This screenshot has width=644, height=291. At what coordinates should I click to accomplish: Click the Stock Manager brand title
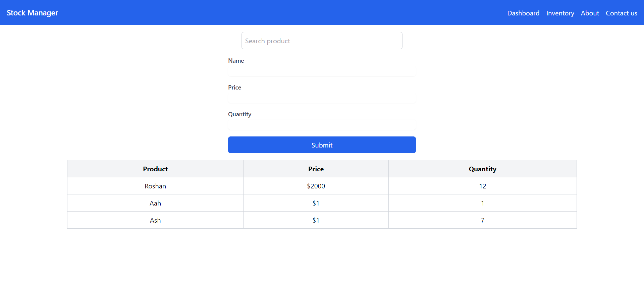32,13
